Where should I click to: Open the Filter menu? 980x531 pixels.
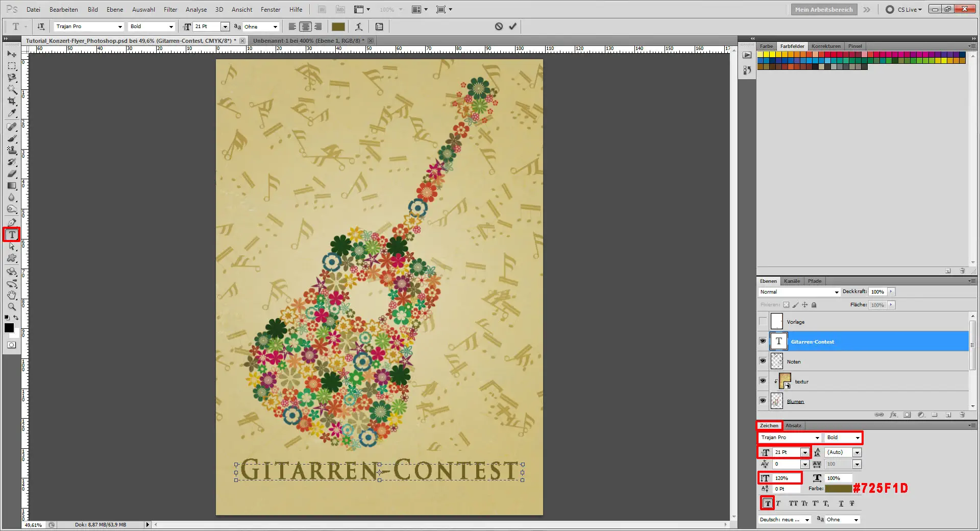[170, 9]
